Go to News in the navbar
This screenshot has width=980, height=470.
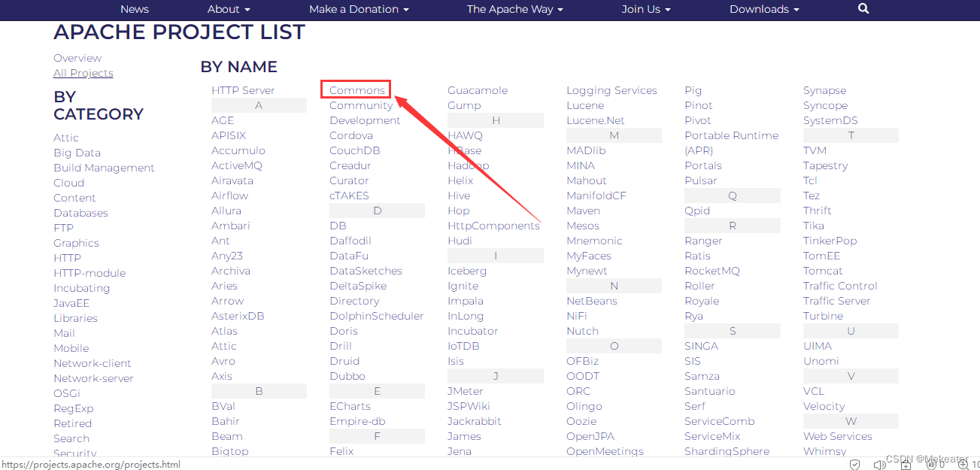pos(135,9)
